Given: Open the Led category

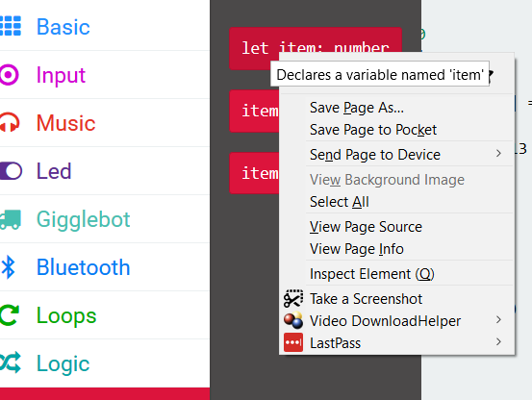Looking at the screenshot, I should click(105, 171).
